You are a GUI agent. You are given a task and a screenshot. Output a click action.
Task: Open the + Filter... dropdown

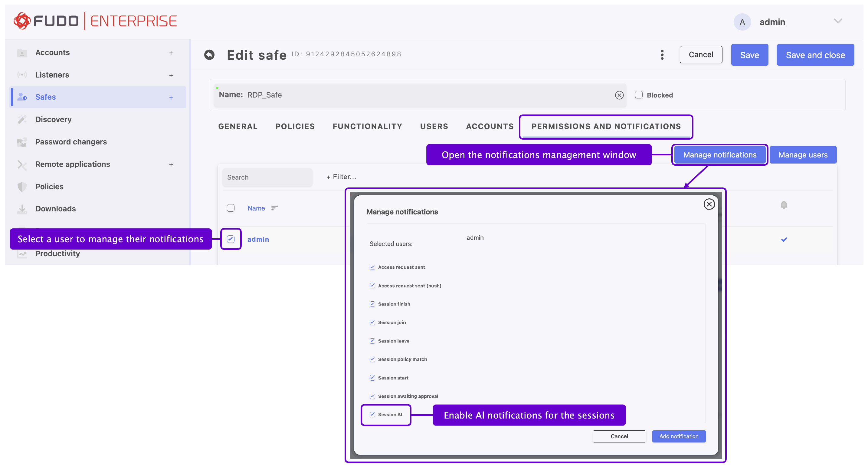coord(341,177)
